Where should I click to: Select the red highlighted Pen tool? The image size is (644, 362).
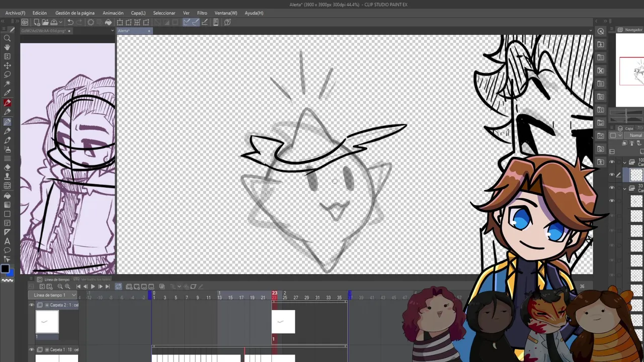tap(7, 103)
